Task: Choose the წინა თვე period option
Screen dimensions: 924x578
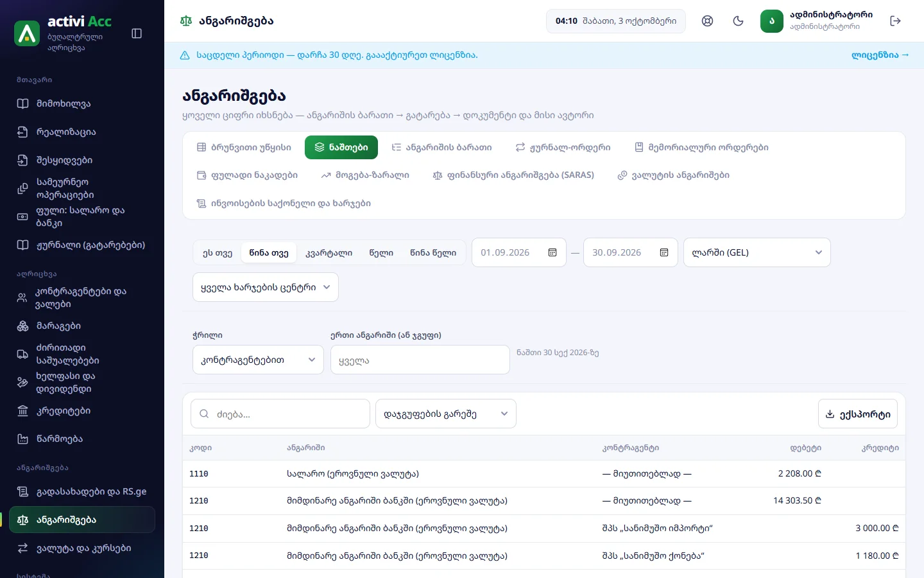Action: (269, 252)
